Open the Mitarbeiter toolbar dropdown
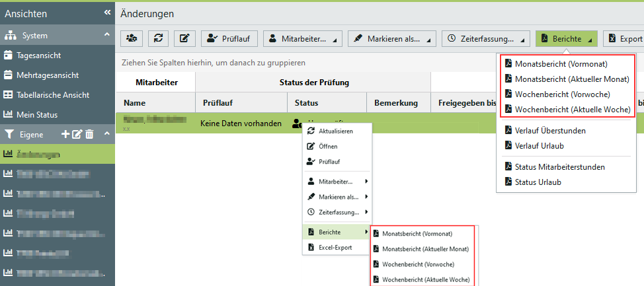Image resolution: width=644 pixels, height=286 pixels. [x=303, y=39]
